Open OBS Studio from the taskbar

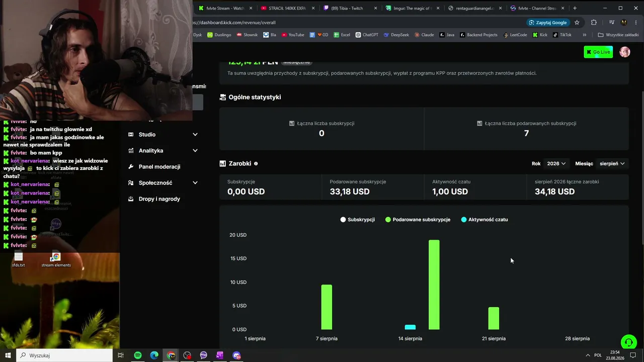coord(187,355)
